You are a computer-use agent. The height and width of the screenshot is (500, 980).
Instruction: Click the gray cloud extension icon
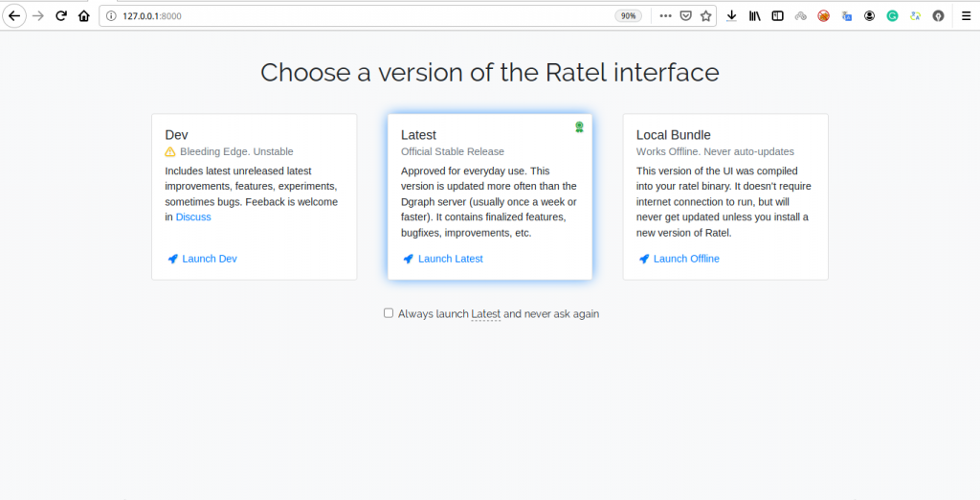801,16
